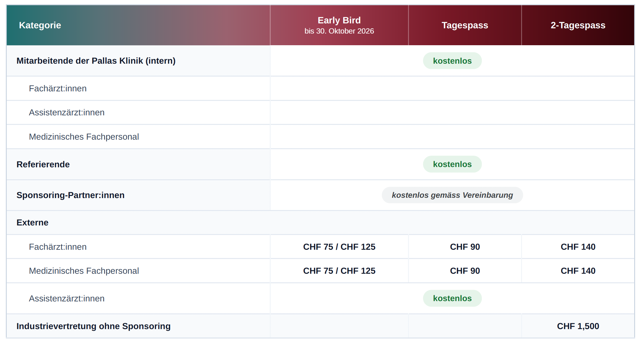Click kostenlos badge for external Assistenzärzt:innen
This screenshot has width=644, height=342.
tap(452, 298)
